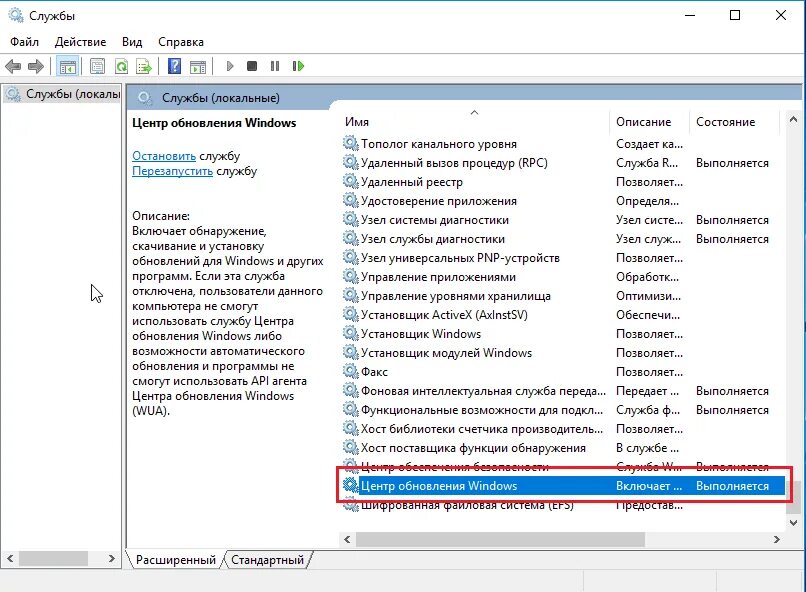
Task: Select Функциональные возможности для подкл... row
Action: pos(563,410)
